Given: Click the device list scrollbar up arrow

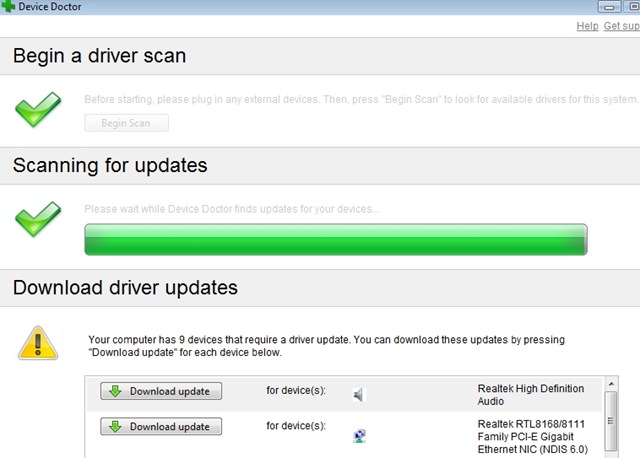Looking at the screenshot, I should [x=611, y=384].
